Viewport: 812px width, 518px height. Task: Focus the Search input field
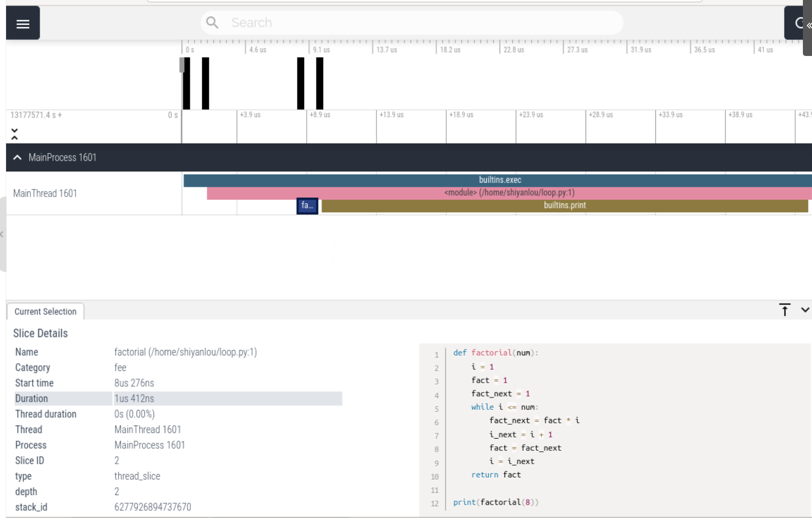coord(412,23)
